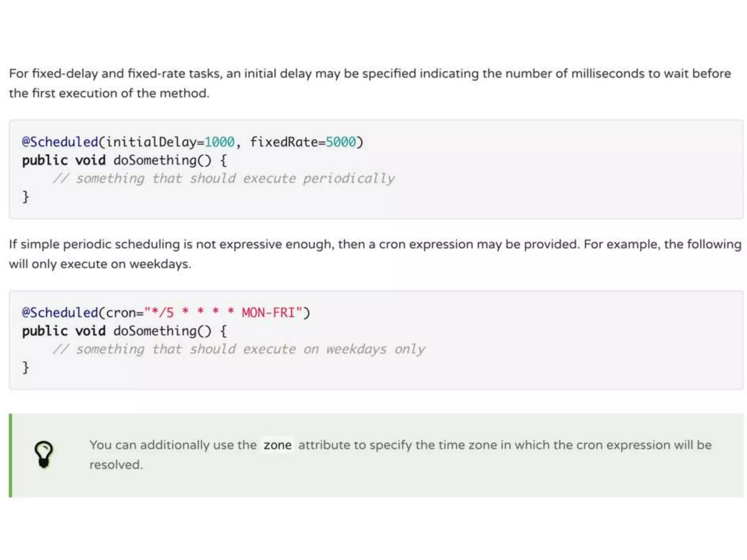The width and height of the screenshot is (747, 560).
Task: Click the tip text about time zone
Action: click(x=400, y=445)
